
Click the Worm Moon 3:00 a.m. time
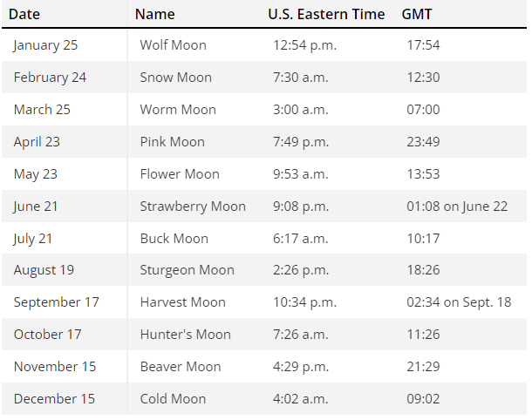click(x=301, y=110)
